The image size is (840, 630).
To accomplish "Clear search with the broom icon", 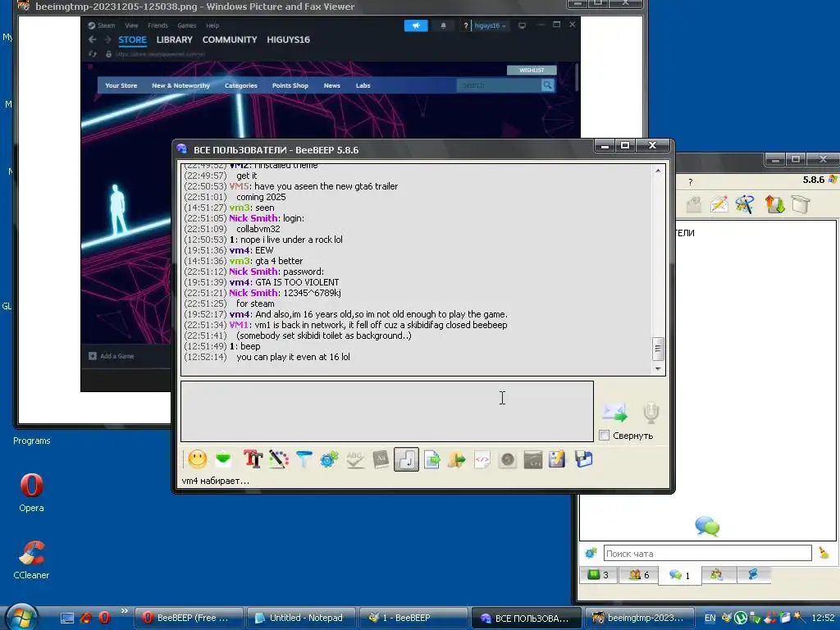I will tap(824, 553).
